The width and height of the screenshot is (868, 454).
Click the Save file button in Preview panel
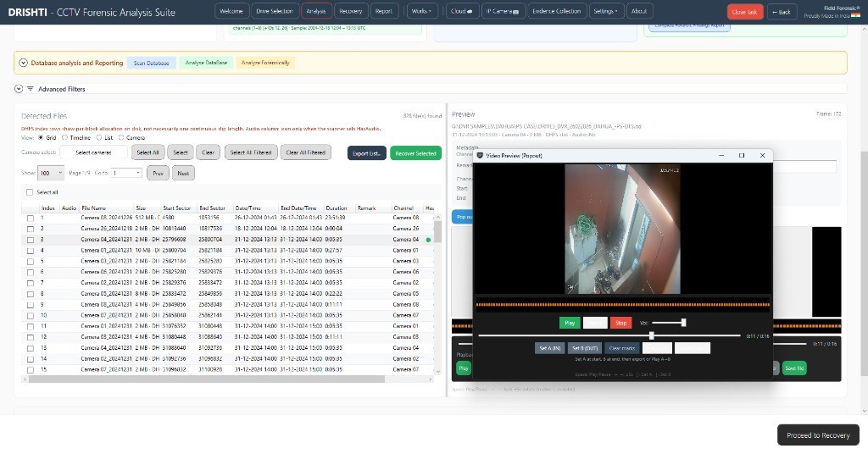794,368
